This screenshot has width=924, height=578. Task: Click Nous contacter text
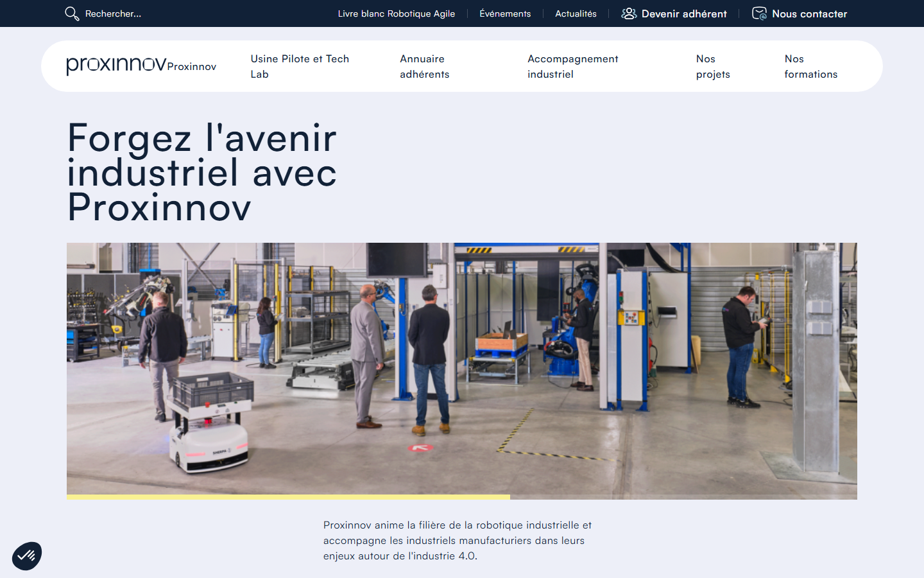click(809, 13)
